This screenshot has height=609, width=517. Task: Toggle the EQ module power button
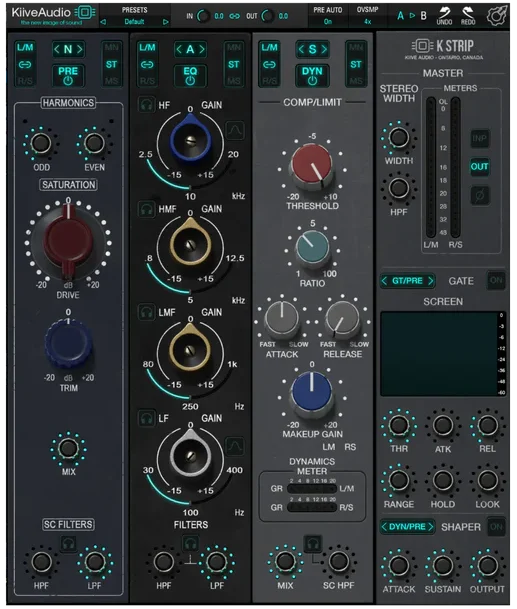tap(190, 75)
